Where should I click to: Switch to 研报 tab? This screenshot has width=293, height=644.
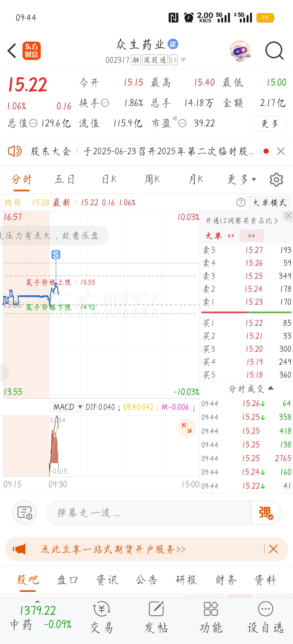click(x=186, y=580)
